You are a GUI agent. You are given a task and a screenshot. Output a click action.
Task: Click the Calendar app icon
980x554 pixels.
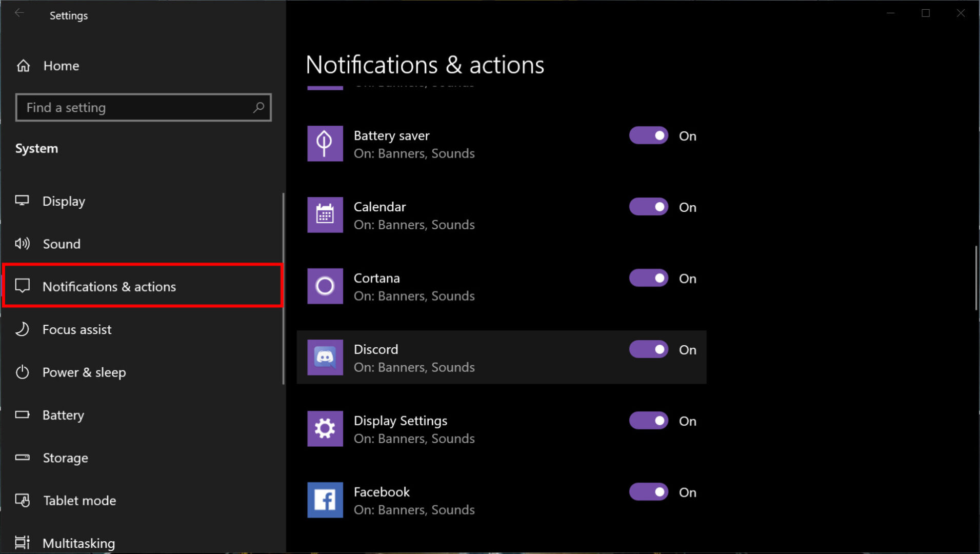[x=325, y=215]
